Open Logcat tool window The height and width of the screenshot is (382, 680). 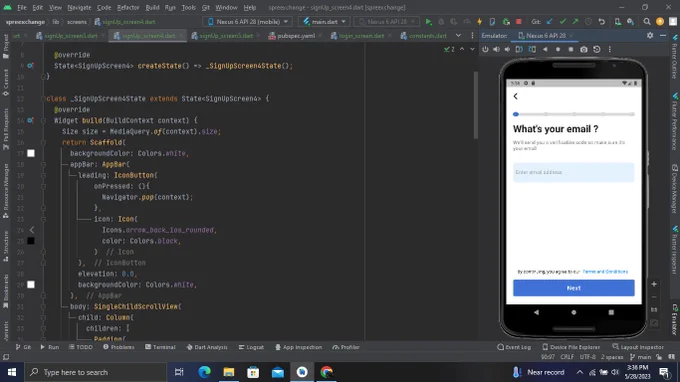tap(251, 347)
